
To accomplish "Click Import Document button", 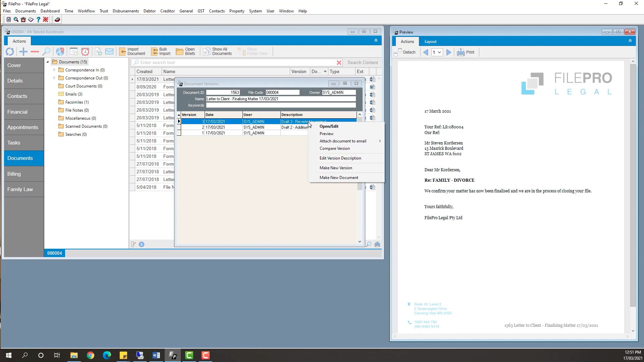I will coord(132,51).
